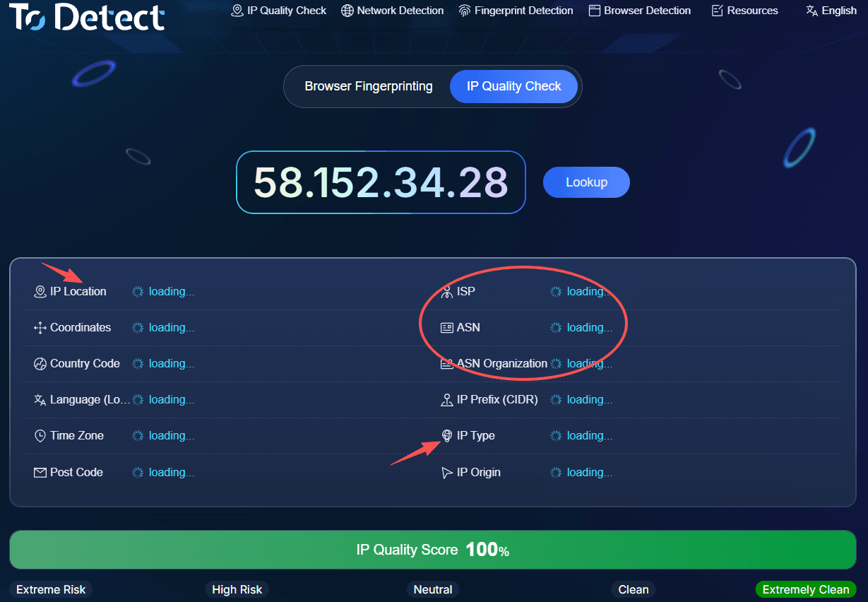The image size is (868, 602).
Task: Click the IP Location pin icon
Action: tap(40, 292)
